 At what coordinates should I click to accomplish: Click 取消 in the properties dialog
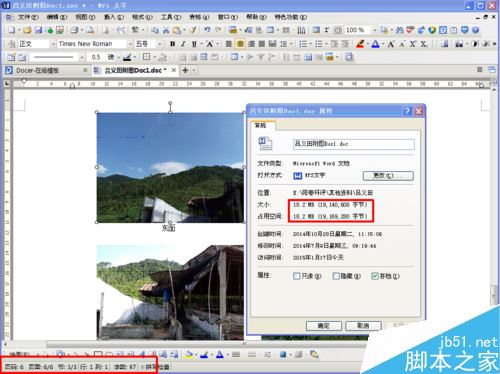[x=363, y=326]
